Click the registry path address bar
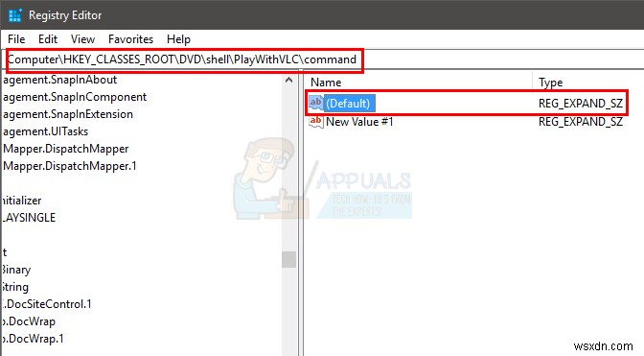This screenshot has width=644, height=356. pos(322,59)
